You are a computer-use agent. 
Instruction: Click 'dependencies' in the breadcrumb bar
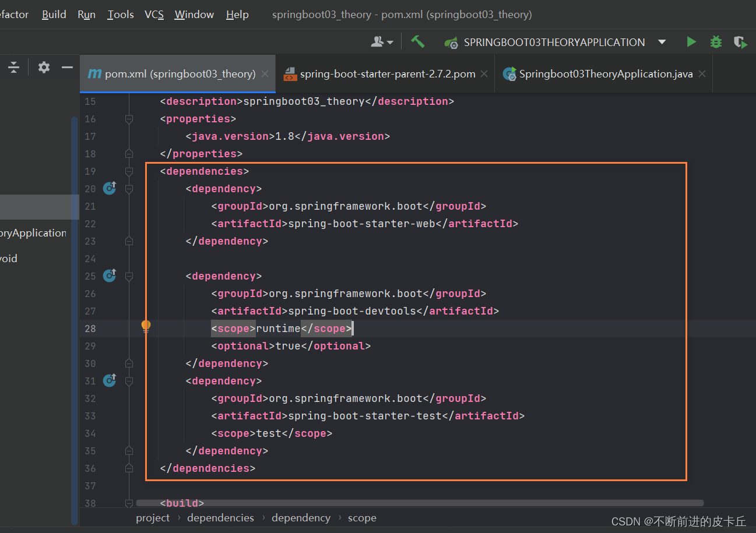[x=220, y=518]
